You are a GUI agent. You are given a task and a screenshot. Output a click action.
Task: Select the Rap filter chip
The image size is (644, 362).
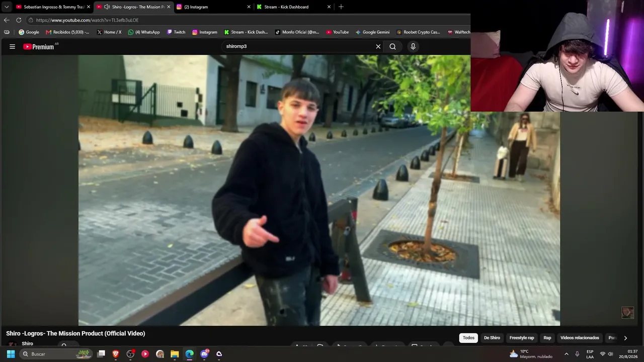point(547,338)
